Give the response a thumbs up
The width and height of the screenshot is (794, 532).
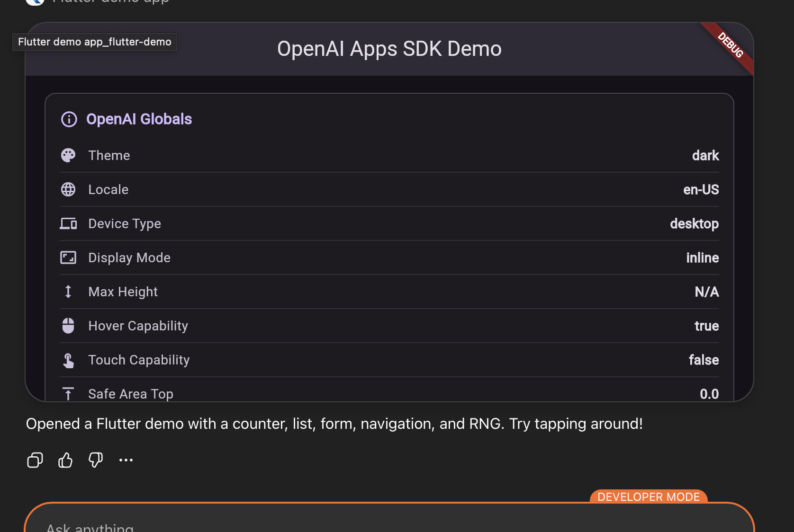[65, 460]
